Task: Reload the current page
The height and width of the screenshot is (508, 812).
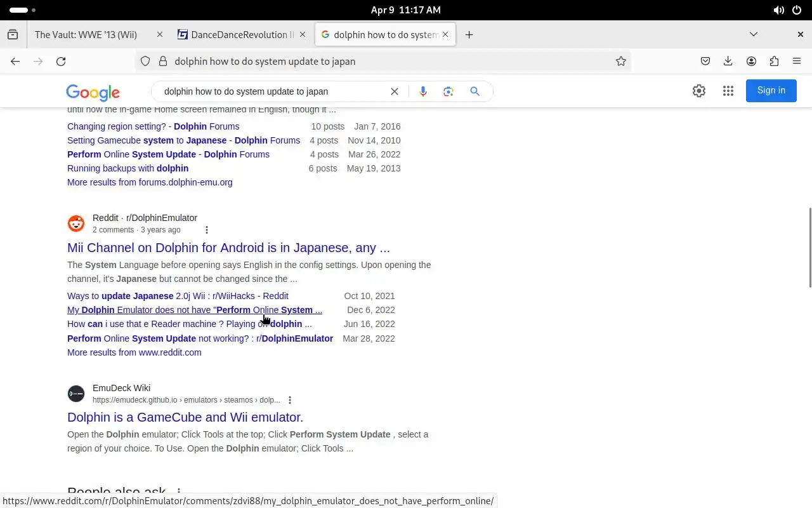Action: (61, 62)
